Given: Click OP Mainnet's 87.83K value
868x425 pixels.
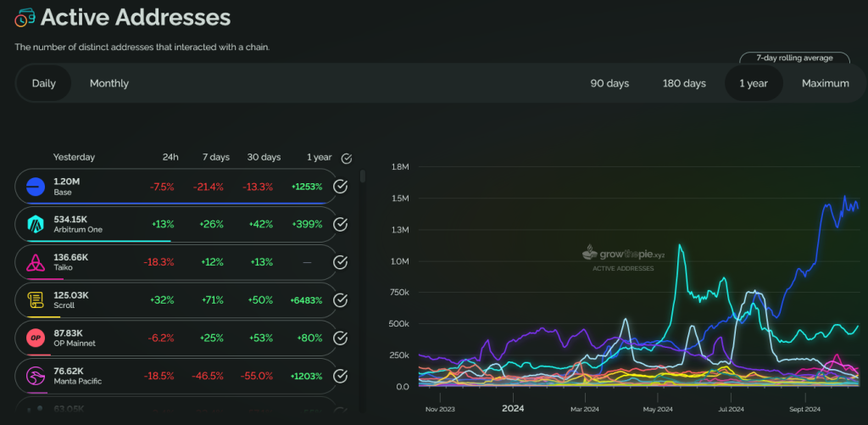Looking at the screenshot, I should pyautogui.click(x=68, y=333).
